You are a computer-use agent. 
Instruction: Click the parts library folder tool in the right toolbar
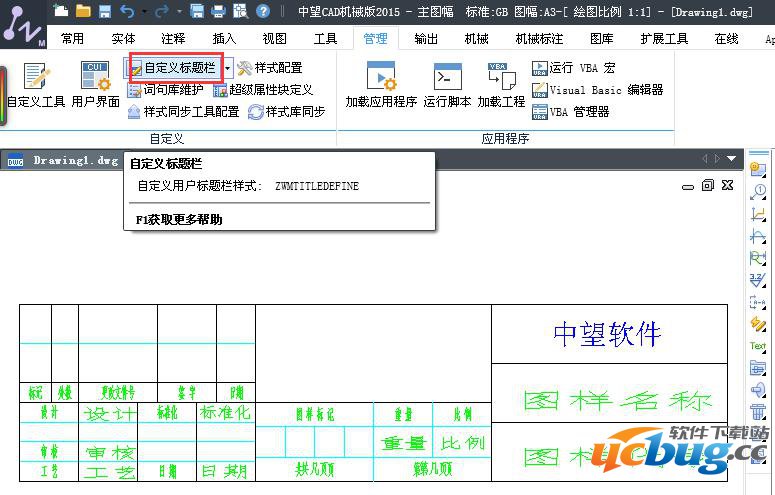757,368
